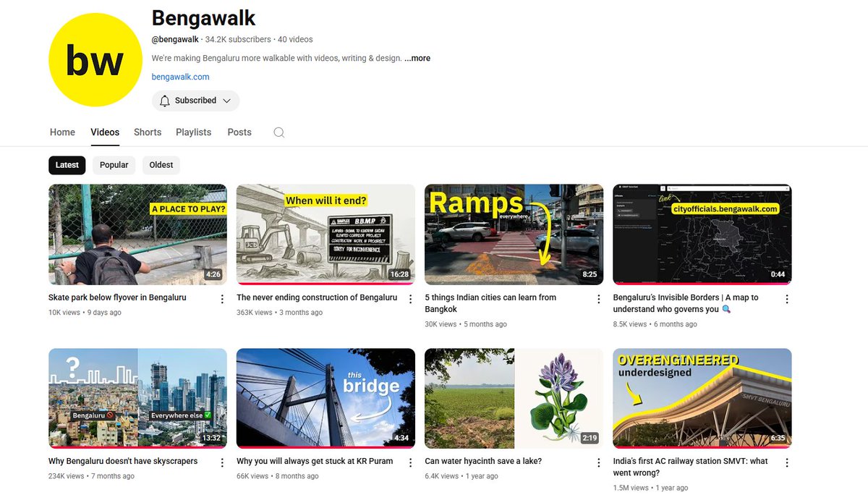Open title Bengaluru's Invisible Borders
The width and height of the screenshot is (868, 495).
686,303
